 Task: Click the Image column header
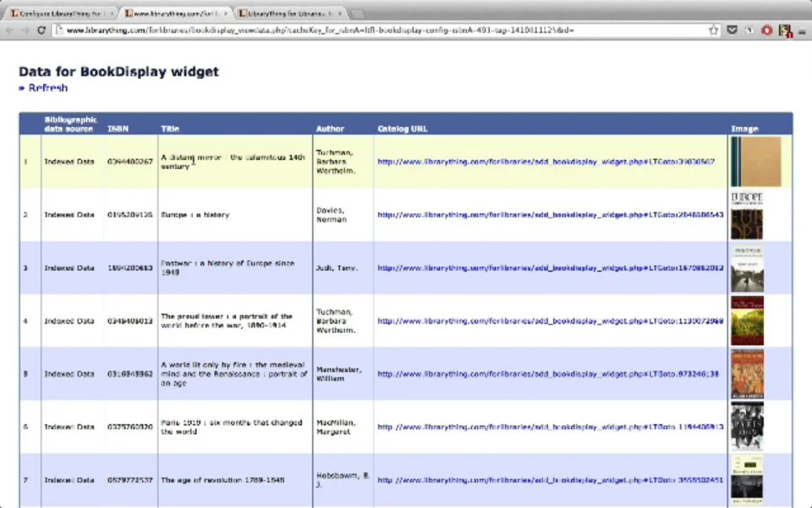(x=744, y=129)
